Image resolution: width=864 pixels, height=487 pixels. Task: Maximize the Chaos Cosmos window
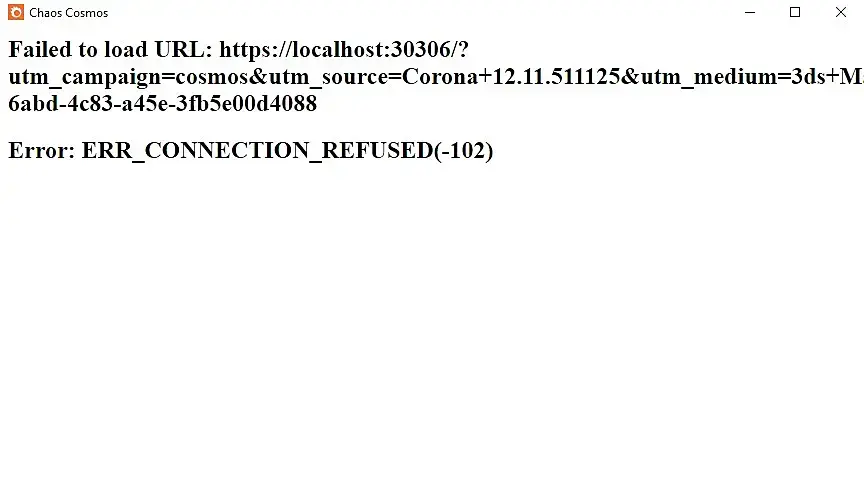point(795,12)
